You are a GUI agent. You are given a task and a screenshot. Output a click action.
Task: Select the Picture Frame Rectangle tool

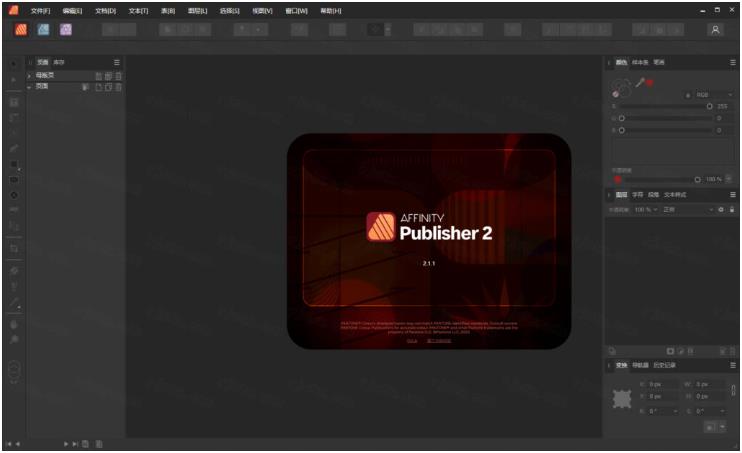point(14,180)
